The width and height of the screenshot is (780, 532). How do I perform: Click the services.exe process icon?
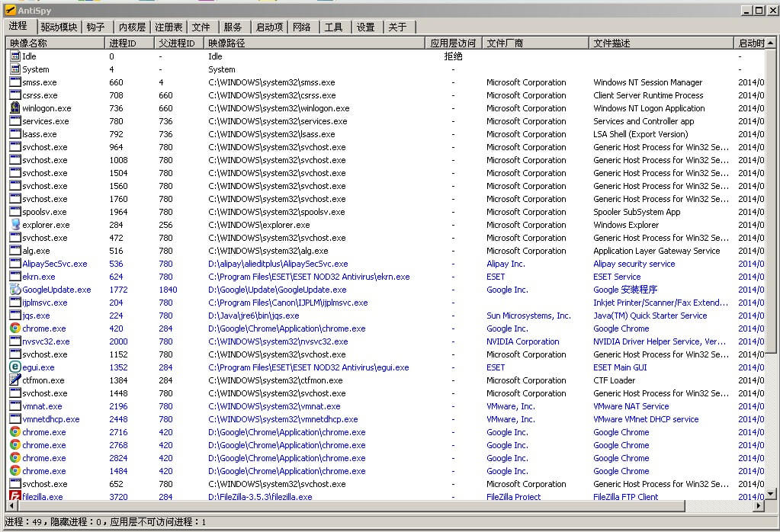15,121
